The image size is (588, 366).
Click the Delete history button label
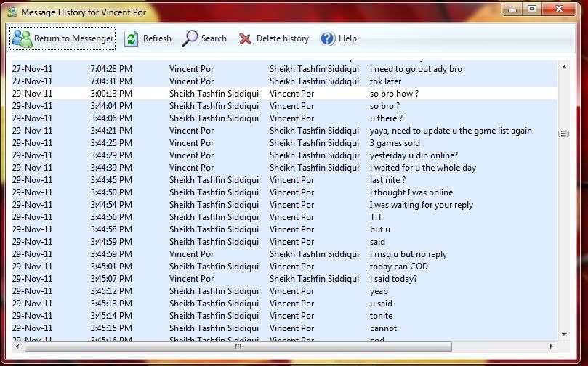click(283, 38)
